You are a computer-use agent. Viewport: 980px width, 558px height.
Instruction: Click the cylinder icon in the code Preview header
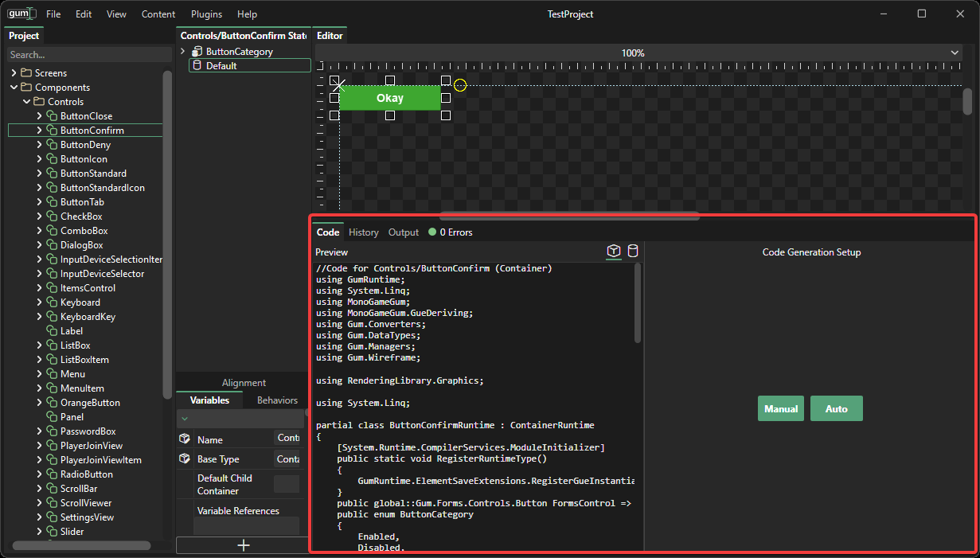coord(633,252)
